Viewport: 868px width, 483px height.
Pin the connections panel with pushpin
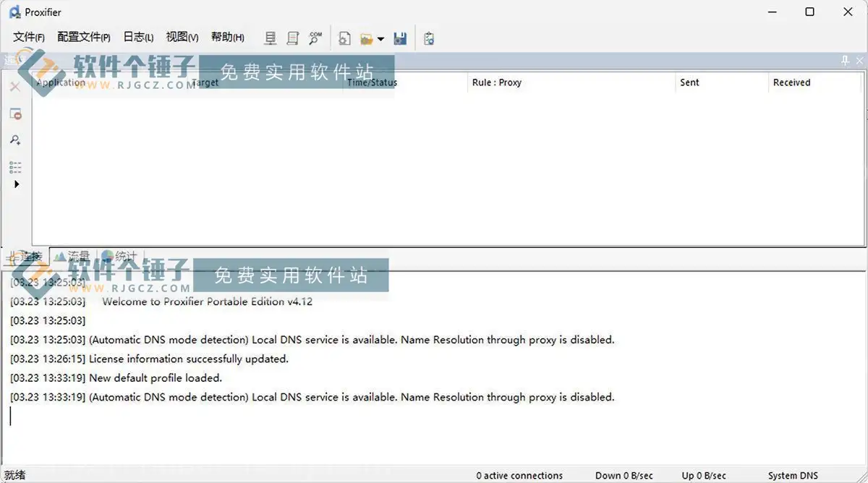click(845, 61)
